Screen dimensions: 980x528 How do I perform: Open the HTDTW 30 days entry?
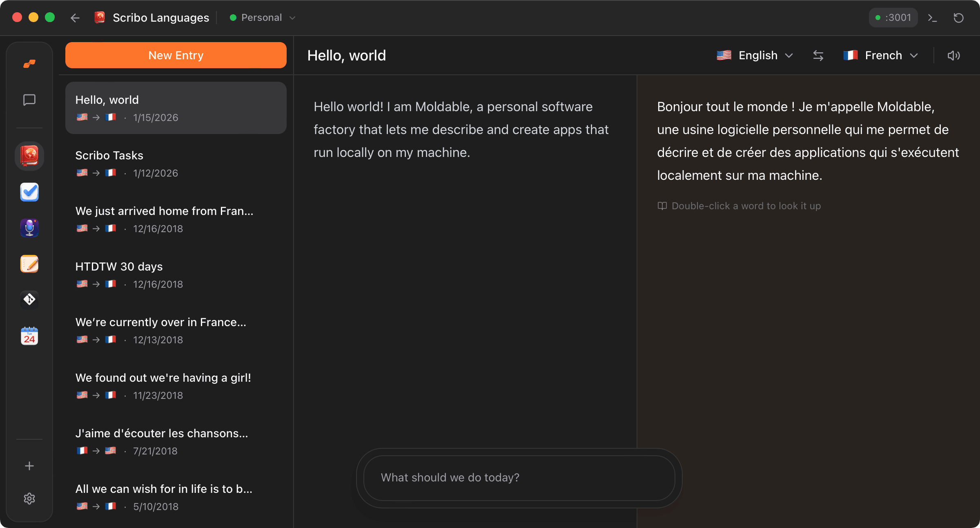(176, 274)
